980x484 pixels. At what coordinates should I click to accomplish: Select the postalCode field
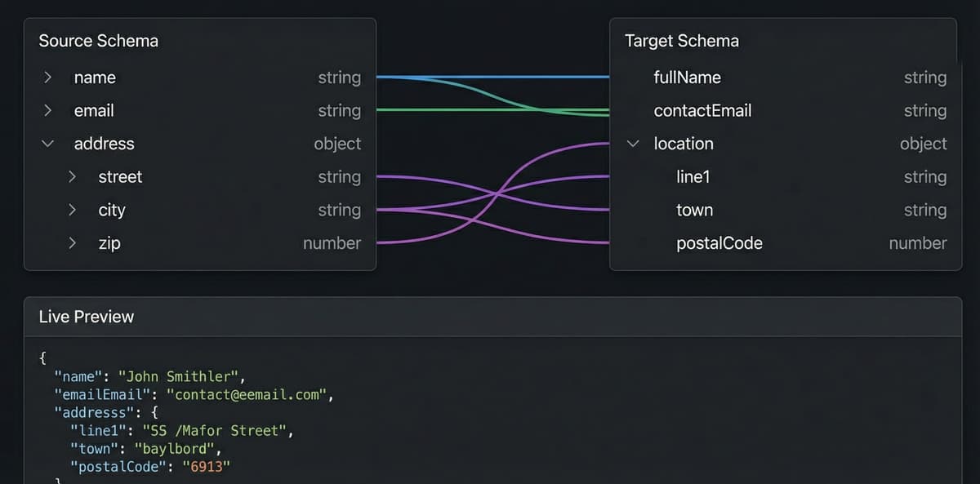point(719,242)
